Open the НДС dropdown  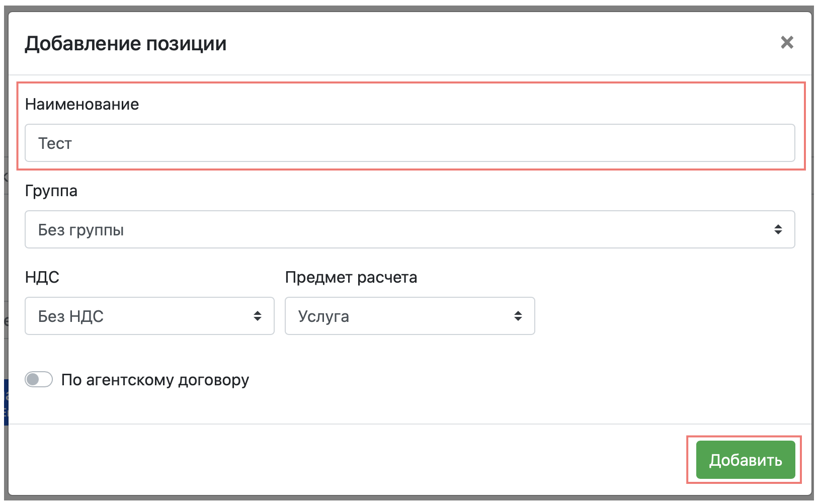pos(149,316)
